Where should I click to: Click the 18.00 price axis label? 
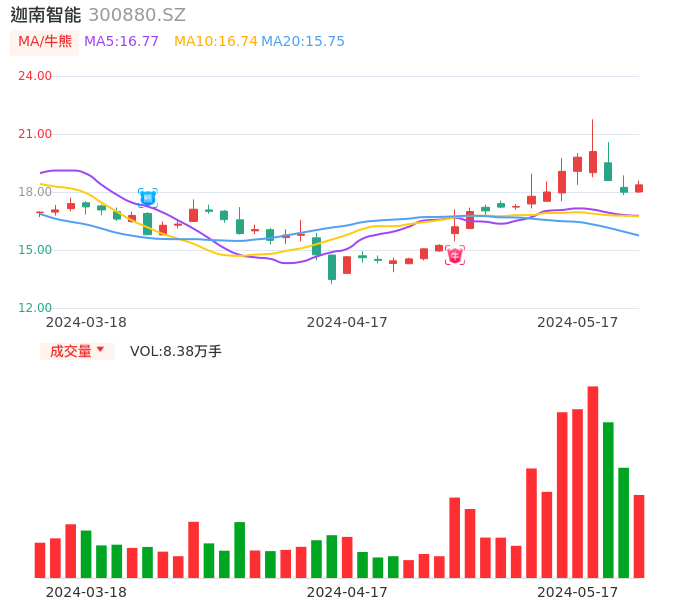click(35, 192)
